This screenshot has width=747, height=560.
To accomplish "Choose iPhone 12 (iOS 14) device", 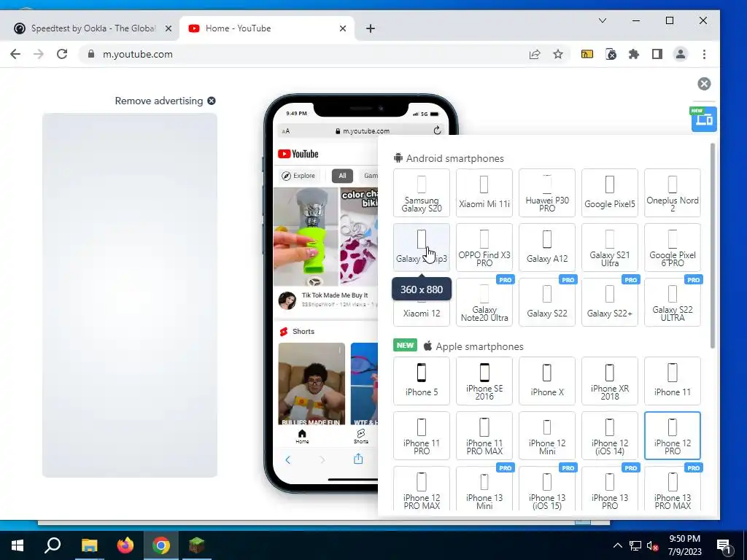I will [610, 436].
